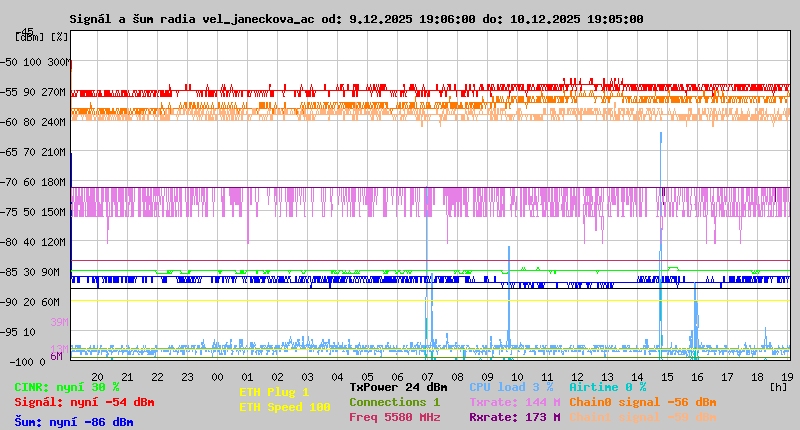Click the CPU load spike near 10h
Screen dimensions: 800x430
click(509, 296)
